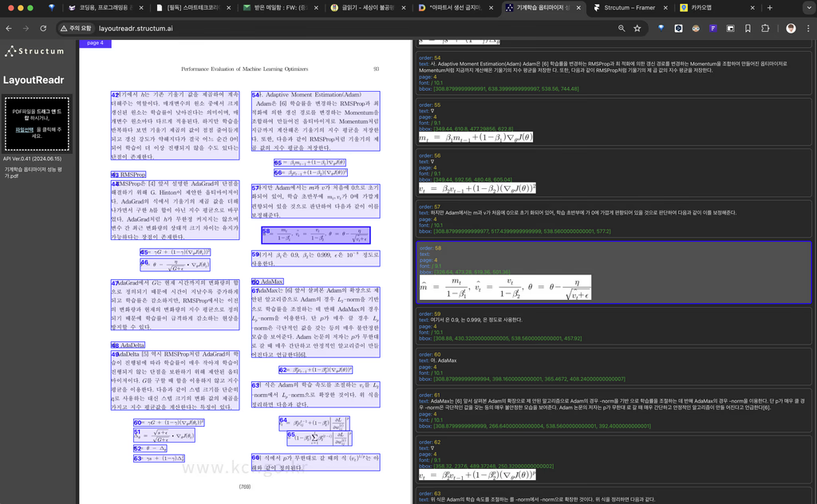The image size is (817, 504).
Task: Click the profile avatar in browser toolbar
Action: [x=791, y=28]
